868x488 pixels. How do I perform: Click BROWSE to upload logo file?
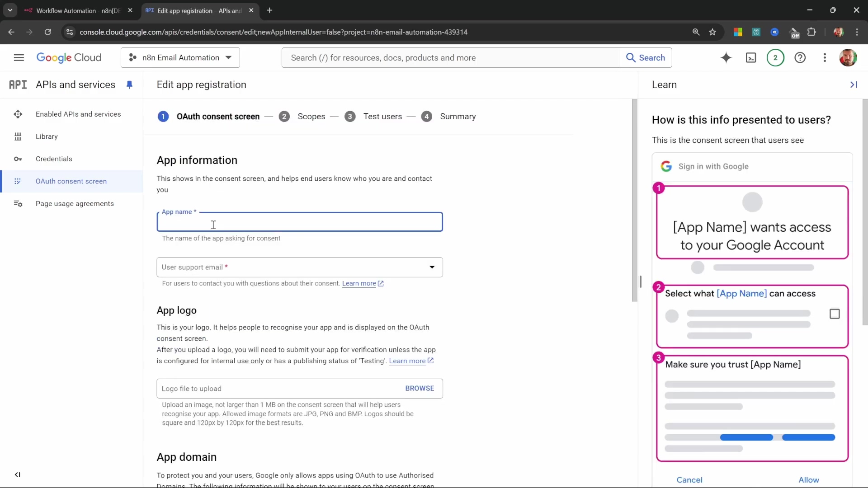[x=420, y=389]
